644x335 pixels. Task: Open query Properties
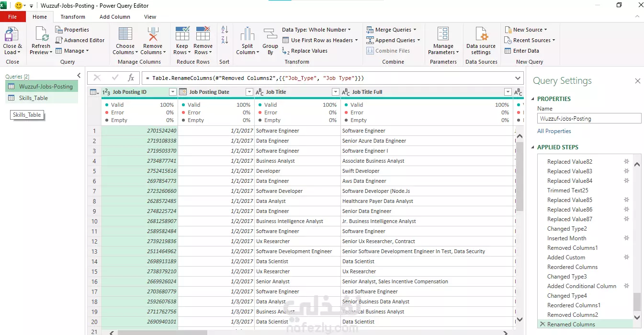tap(72, 30)
